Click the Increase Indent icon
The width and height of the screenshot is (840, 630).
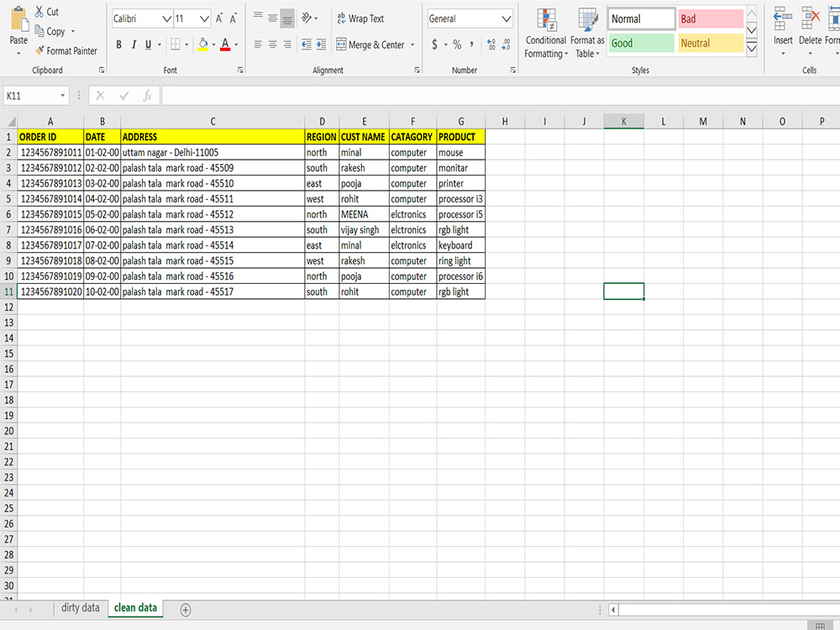coord(321,44)
